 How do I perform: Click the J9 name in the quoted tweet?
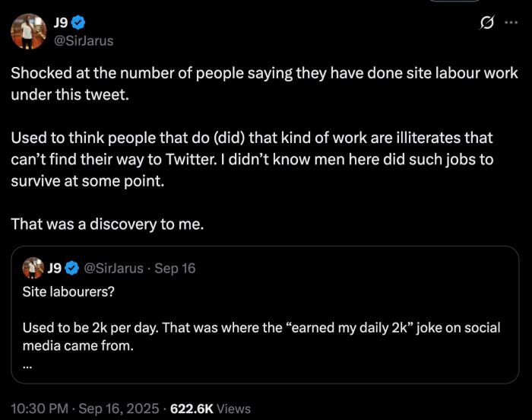pyautogui.click(x=55, y=268)
